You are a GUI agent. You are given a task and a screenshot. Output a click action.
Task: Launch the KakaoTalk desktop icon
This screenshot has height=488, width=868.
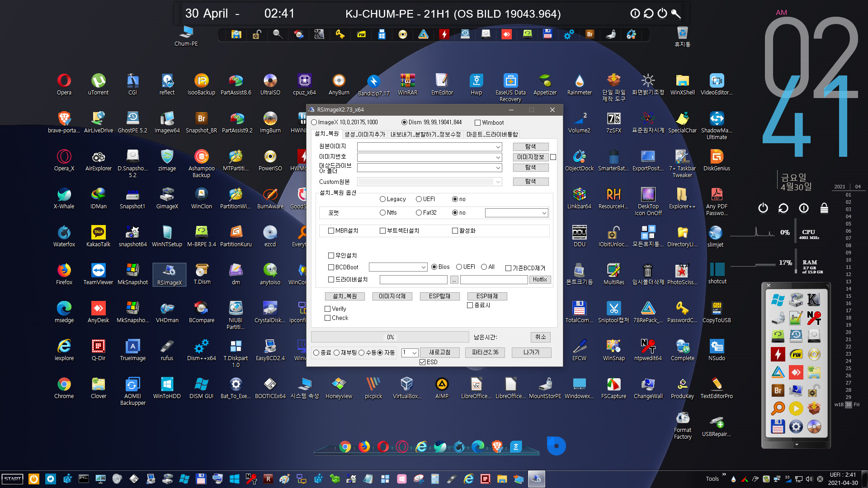(98, 236)
